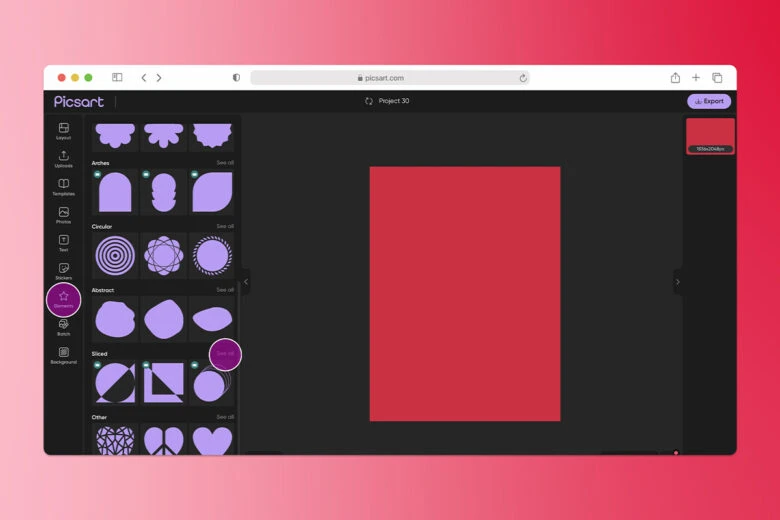
Task: Click the red canvas area
Action: pyautogui.click(x=465, y=293)
